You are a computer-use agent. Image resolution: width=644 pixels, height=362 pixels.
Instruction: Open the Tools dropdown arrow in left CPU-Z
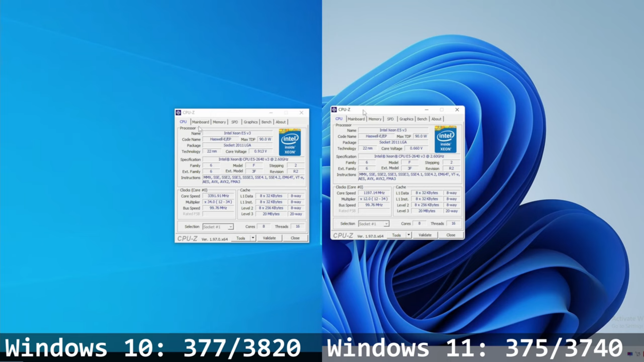[x=253, y=238]
